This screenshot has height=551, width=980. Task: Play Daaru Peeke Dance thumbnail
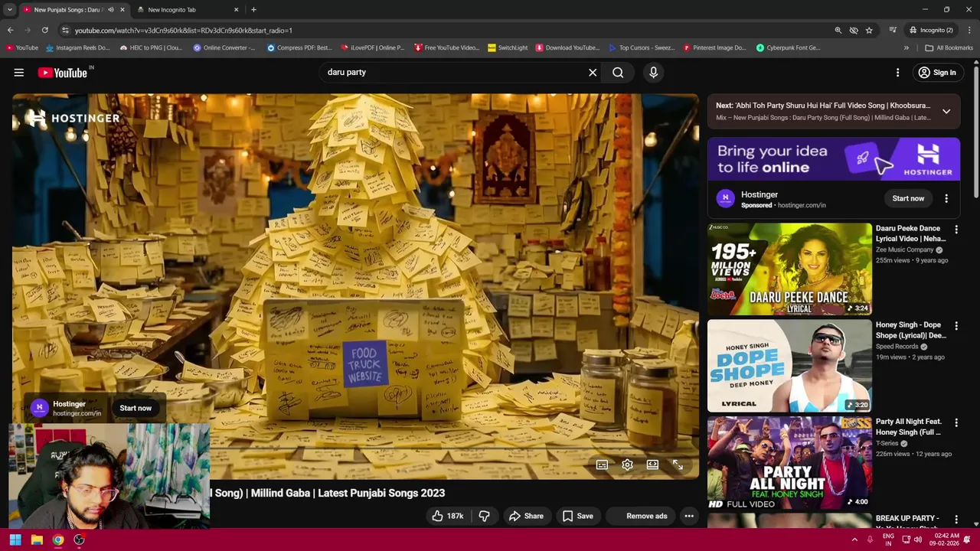[x=789, y=269]
